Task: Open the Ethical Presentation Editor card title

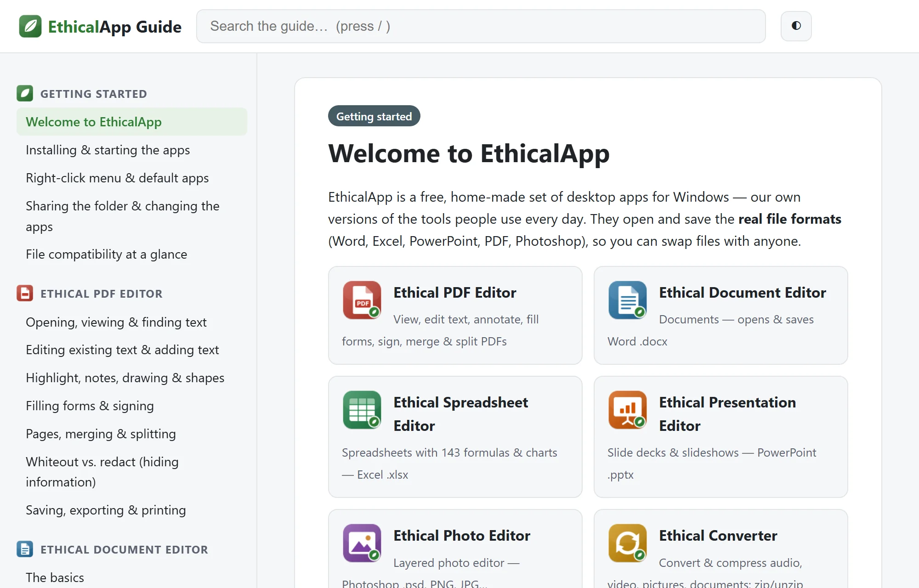Action: pyautogui.click(x=727, y=414)
